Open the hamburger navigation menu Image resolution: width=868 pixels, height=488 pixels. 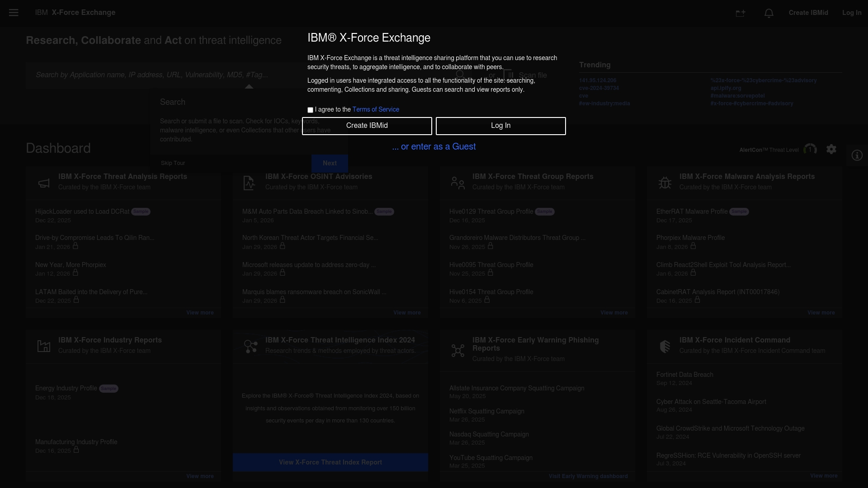tap(14, 13)
